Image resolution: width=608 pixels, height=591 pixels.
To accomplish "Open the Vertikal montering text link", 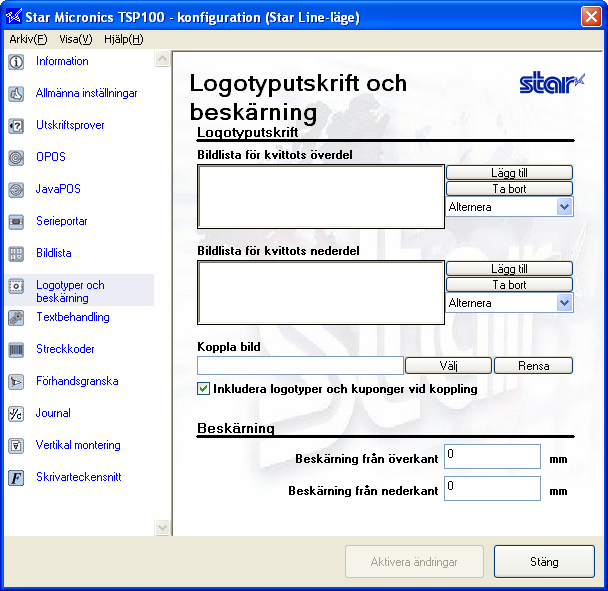I will pyautogui.click(x=78, y=445).
